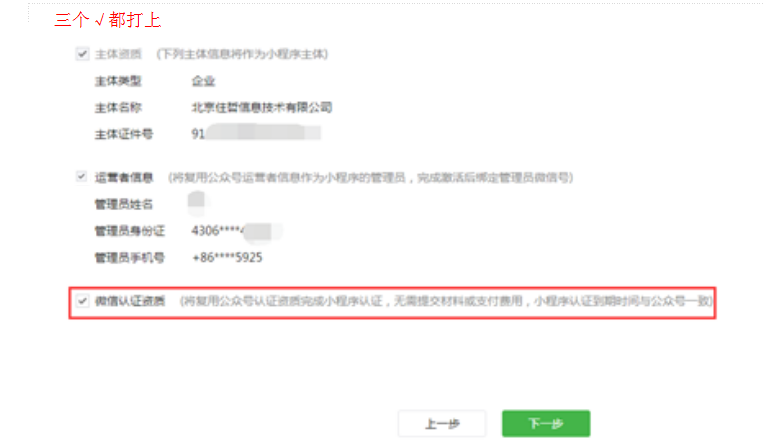763x448 pixels.
Task: Go back with the 上一步 button
Action: (x=442, y=424)
